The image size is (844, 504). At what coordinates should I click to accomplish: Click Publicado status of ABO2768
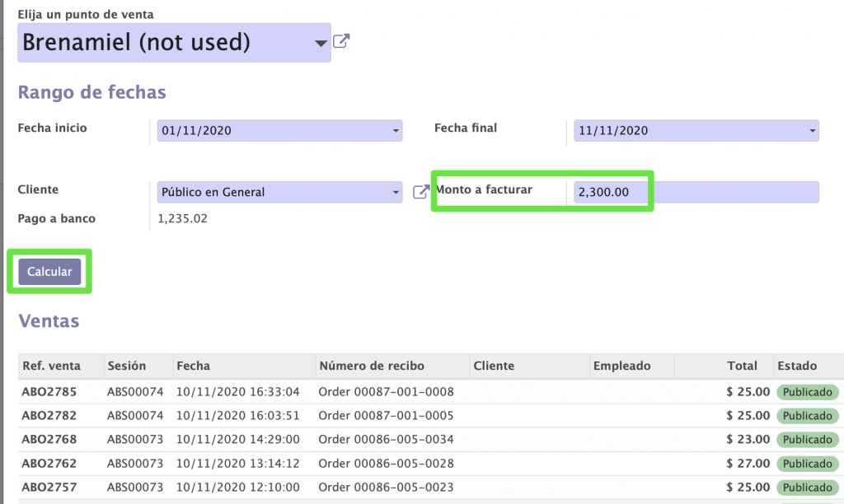808,440
